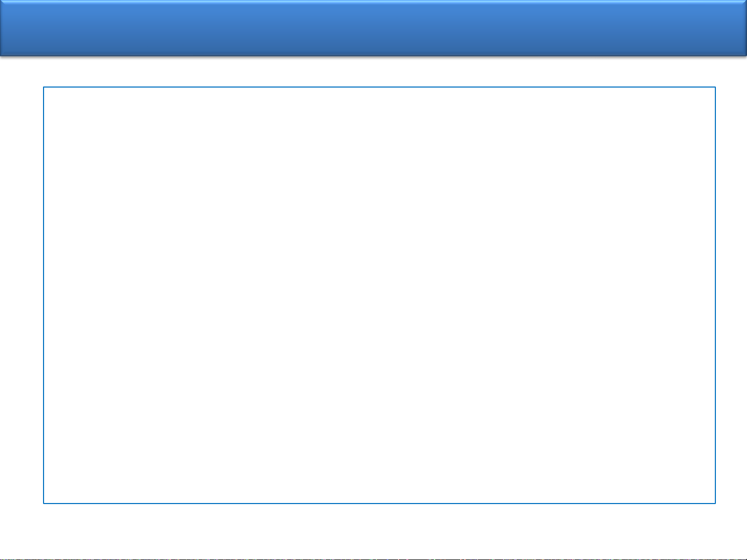Click the blank white margin below the content box
Viewport: 747px width, 560px height.
click(x=373, y=530)
